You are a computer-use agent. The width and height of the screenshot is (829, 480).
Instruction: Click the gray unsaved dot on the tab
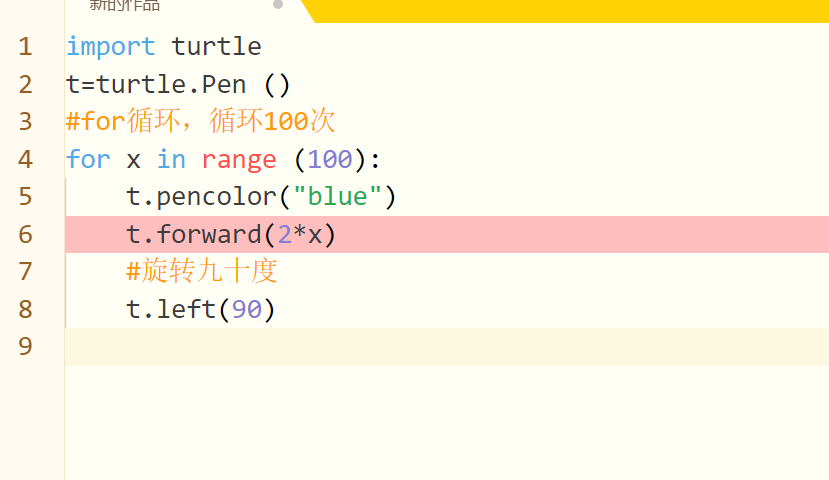point(278,5)
